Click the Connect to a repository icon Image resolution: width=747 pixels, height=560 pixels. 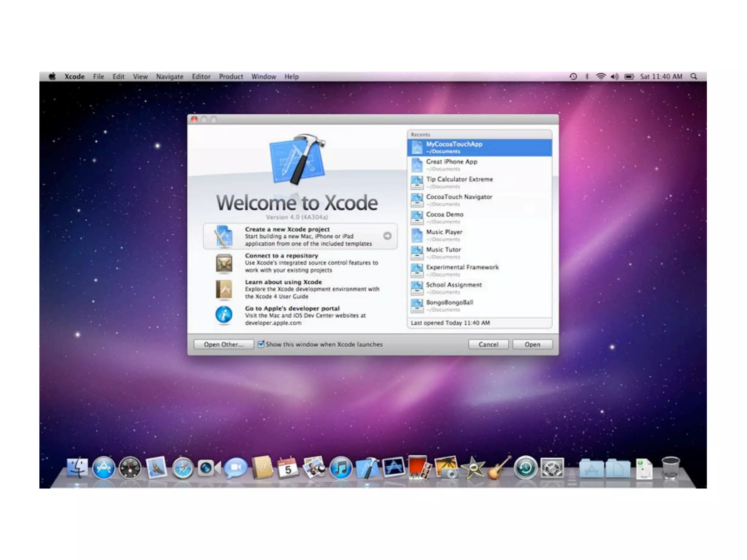coord(224,263)
